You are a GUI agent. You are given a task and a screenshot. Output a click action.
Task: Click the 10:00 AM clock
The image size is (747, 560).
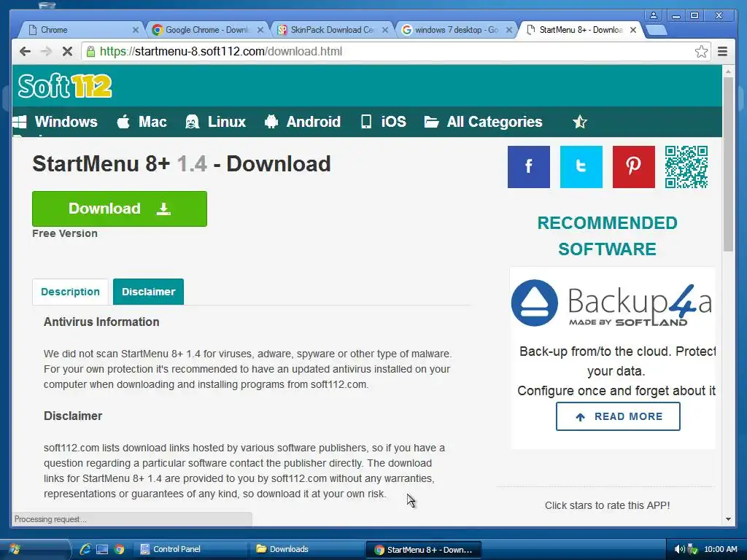click(720, 549)
